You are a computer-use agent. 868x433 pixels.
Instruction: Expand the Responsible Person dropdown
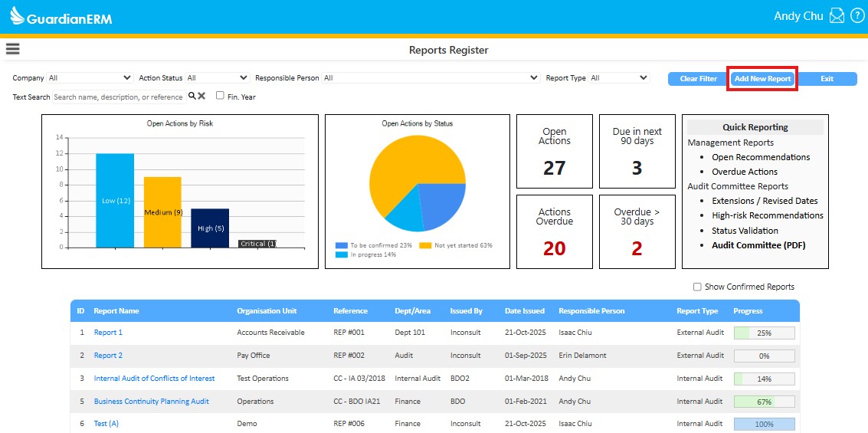click(x=431, y=78)
